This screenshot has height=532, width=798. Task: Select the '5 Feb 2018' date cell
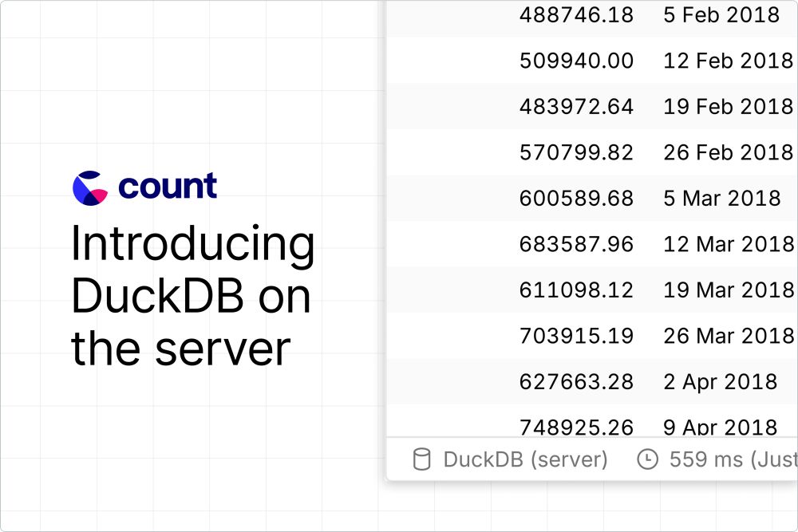click(721, 15)
